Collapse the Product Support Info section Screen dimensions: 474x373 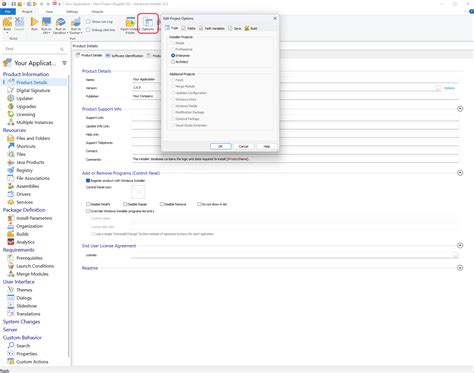click(460, 109)
